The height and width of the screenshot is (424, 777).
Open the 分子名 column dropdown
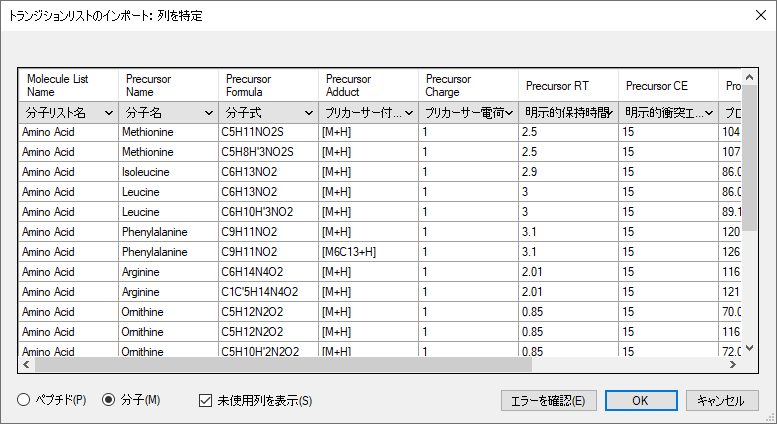pos(168,113)
